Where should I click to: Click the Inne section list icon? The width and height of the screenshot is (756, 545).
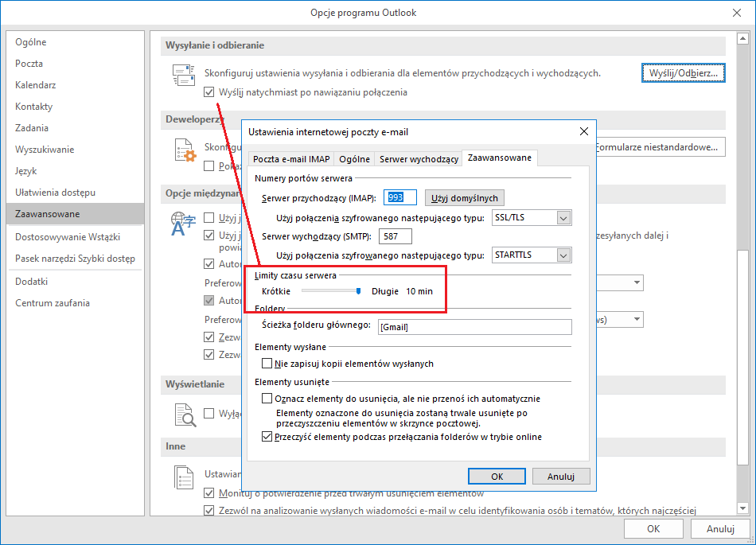tap(184, 477)
